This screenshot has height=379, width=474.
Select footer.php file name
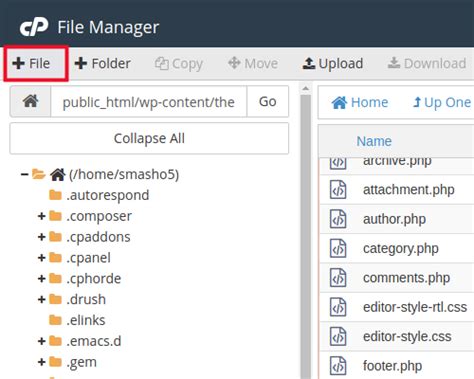pos(392,366)
